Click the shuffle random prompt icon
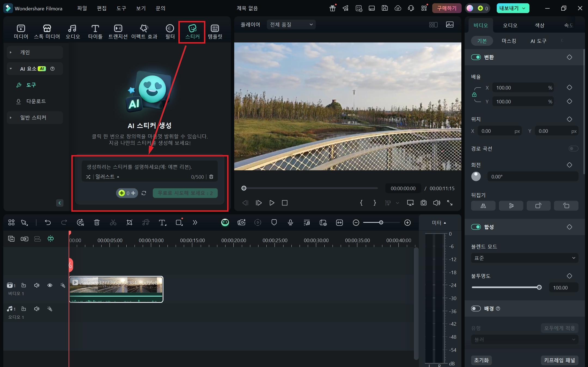The height and width of the screenshot is (367, 588). coord(88,177)
